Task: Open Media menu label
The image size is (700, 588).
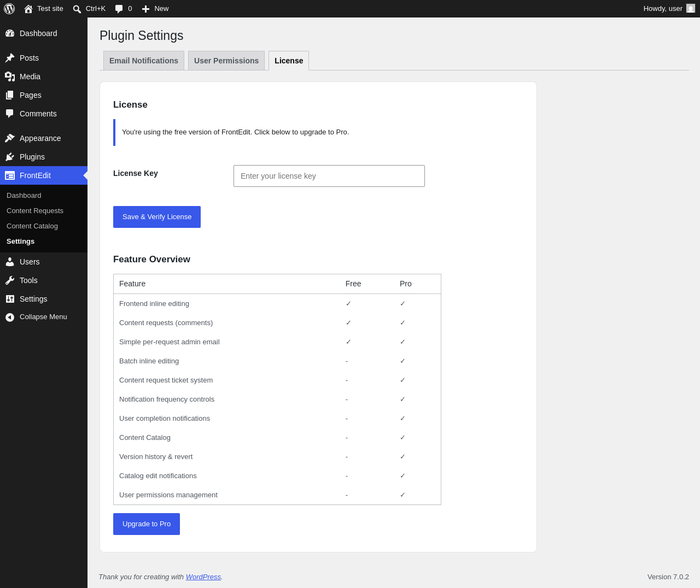Action: tap(30, 77)
